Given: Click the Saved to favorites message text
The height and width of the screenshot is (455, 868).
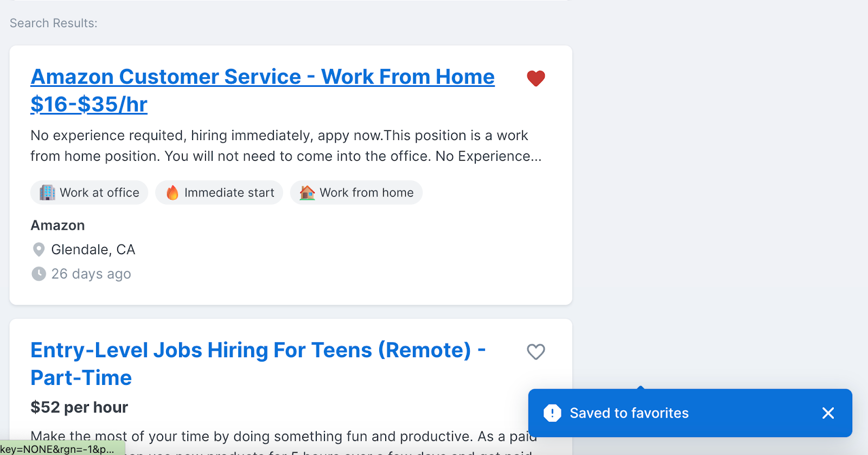Looking at the screenshot, I should pyautogui.click(x=629, y=413).
